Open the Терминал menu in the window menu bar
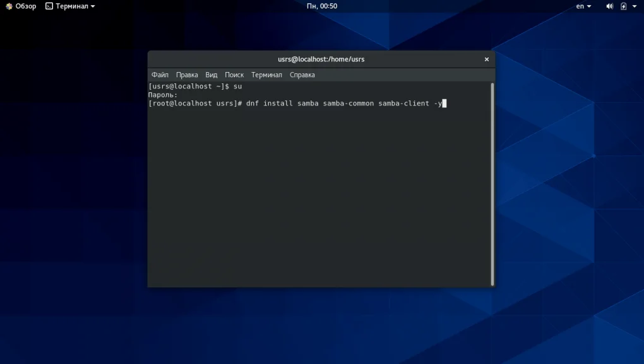 click(x=266, y=75)
